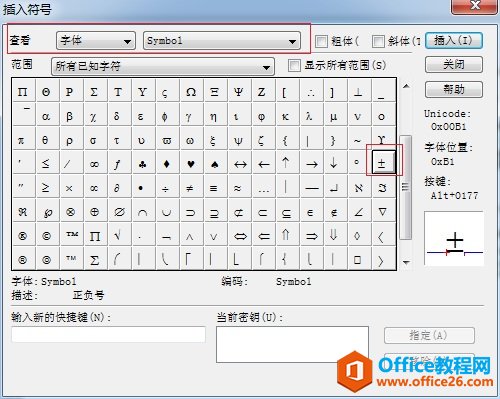
Task: Choose the division ÷ symbol
Action: point(166,187)
